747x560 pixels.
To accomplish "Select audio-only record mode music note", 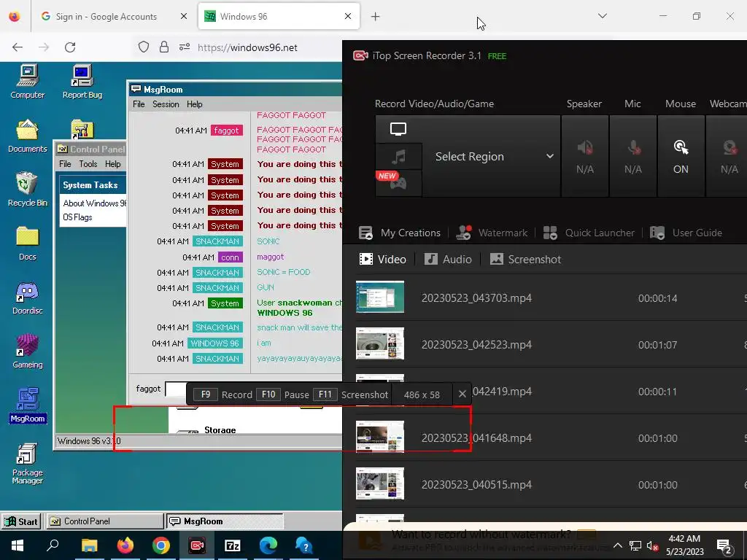I will click(x=398, y=156).
